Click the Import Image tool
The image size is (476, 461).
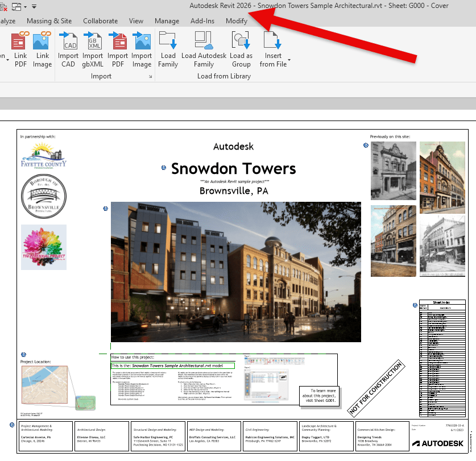pyautogui.click(x=142, y=49)
